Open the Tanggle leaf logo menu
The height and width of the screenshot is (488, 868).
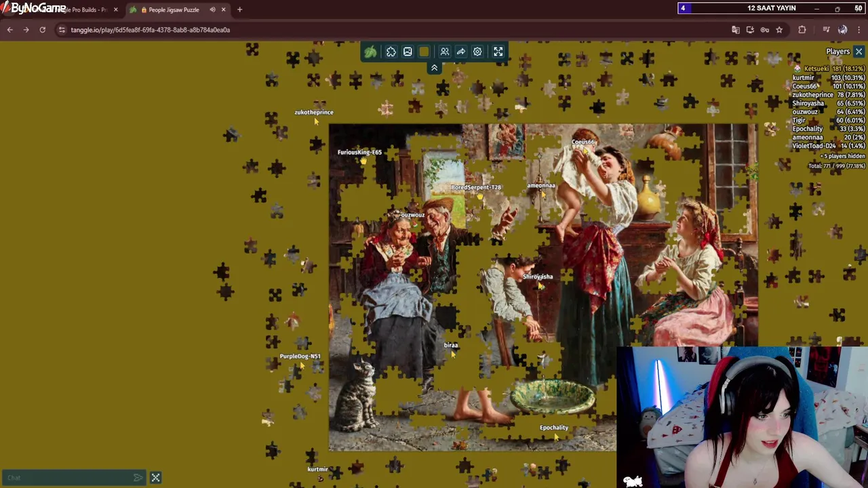coord(370,52)
